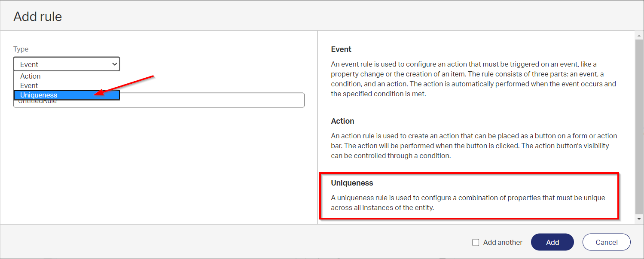Click the uniqueness rule description paragraph

[467, 203]
